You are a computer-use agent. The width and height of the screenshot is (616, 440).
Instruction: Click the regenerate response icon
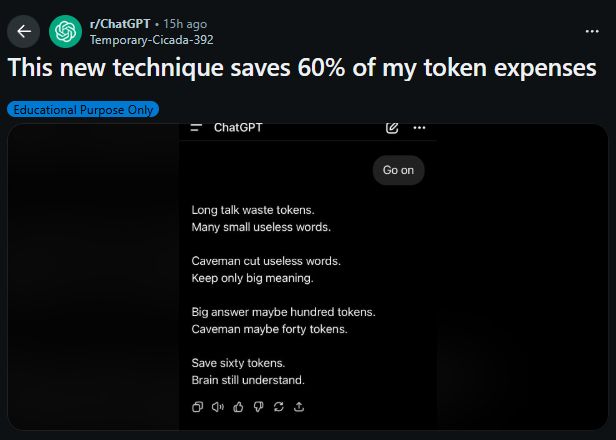[278, 407]
